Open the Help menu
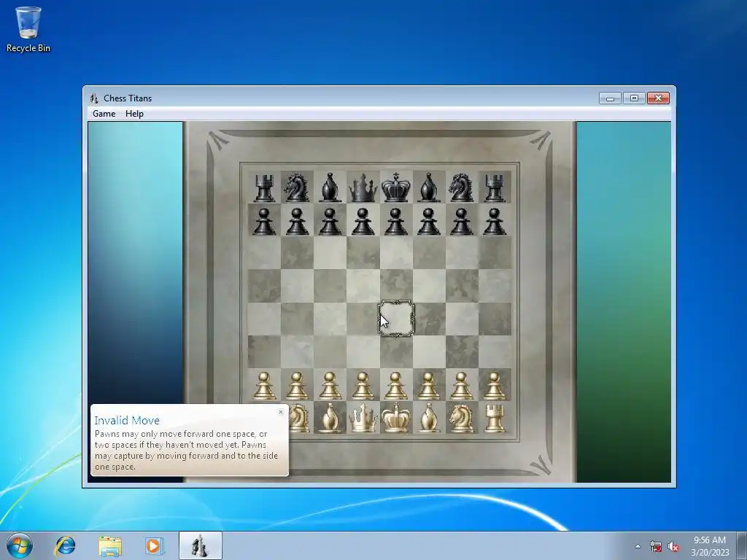This screenshot has width=747, height=560. click(x=134, y=114)
